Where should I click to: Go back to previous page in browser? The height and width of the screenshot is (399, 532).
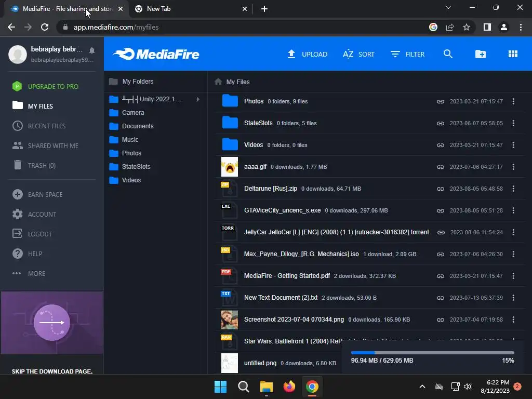click(x=11, y=27)
